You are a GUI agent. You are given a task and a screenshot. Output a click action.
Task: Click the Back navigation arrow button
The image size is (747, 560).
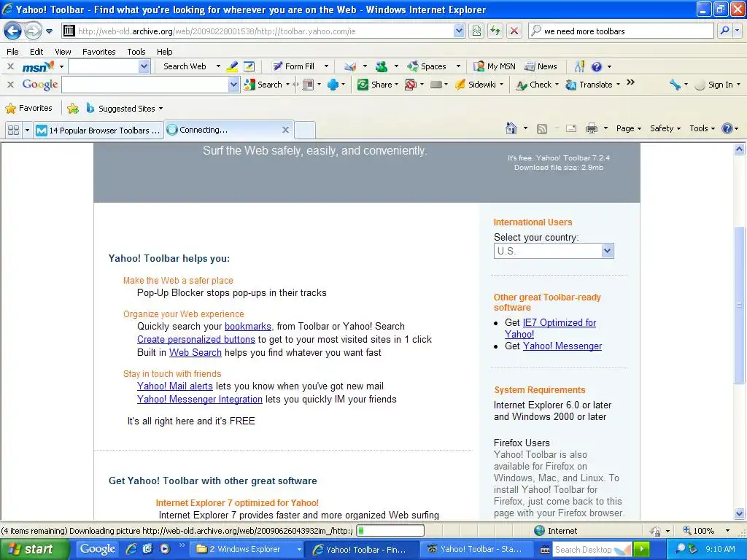click(x=12, y=31)
